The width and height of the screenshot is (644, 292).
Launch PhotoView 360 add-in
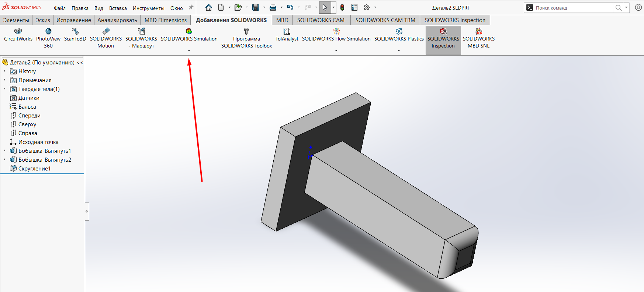pos(48,38)
